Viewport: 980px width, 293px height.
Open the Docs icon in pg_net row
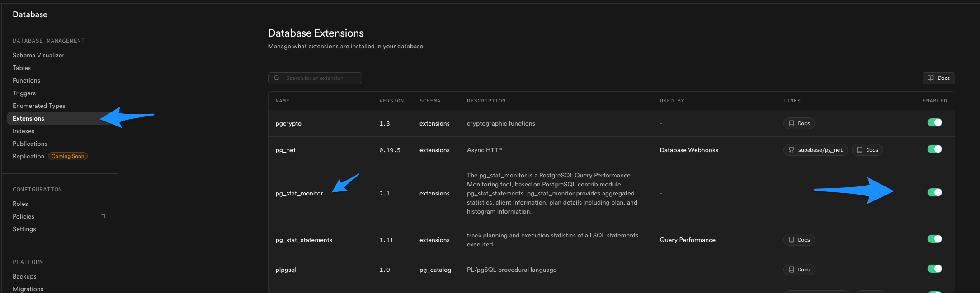click(860, 150)
